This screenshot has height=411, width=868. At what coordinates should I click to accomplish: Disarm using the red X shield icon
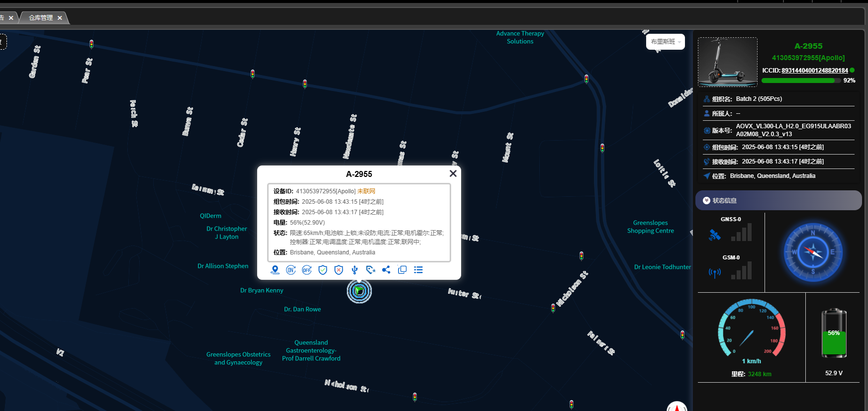[339, 270]
